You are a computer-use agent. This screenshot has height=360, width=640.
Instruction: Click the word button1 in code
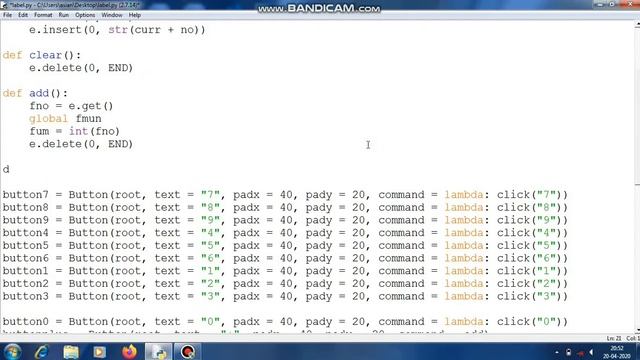click(x=25, y=271)
